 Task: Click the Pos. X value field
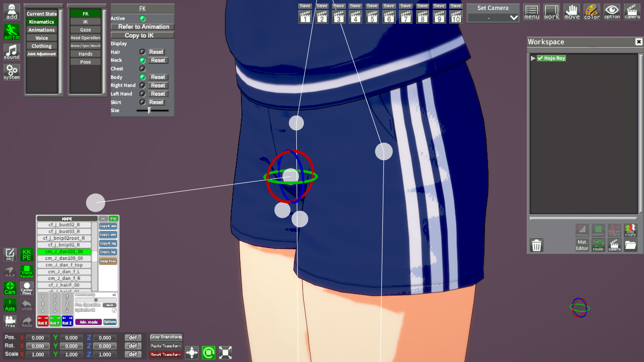[38, 338]
